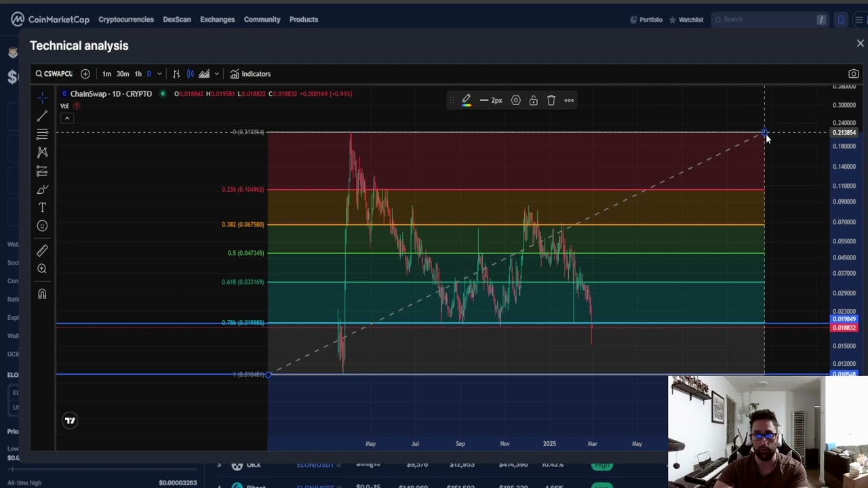Select the trend line drawing tool
The height and width of the screenshot is (488, 868).
pos(42,117)
